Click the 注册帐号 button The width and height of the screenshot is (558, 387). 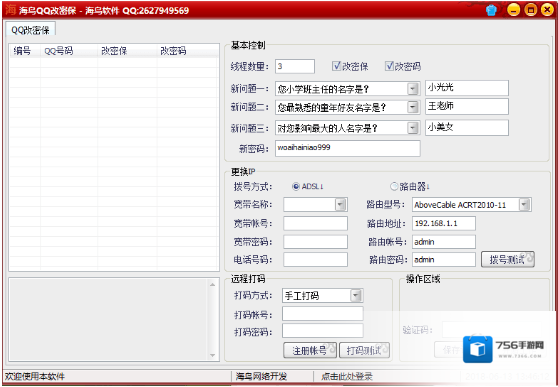pyautogui.click(x=310, y=350)
